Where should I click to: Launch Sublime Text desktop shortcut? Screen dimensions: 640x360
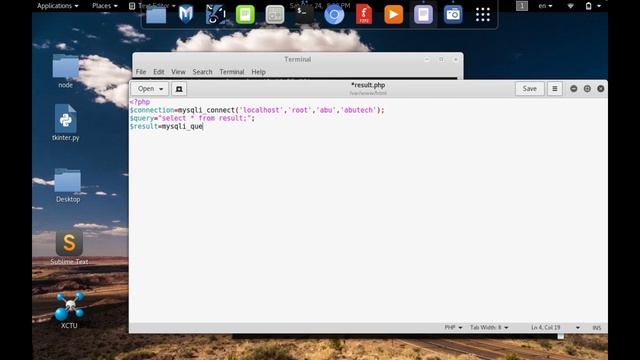[69, 247]
